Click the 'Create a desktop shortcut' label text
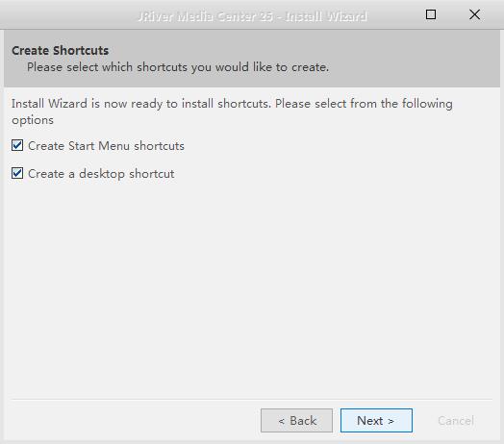 pos(101,174)
